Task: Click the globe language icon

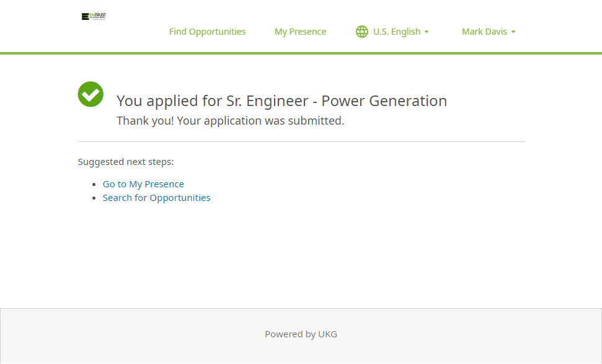Action: (x=362, y=32)
